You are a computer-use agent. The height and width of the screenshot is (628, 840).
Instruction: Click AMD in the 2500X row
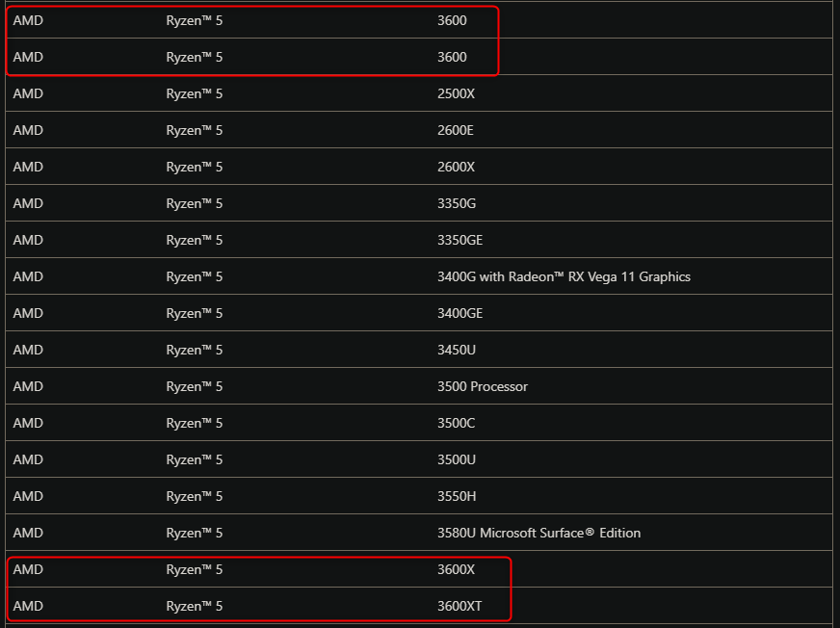(x=28, y=93)
